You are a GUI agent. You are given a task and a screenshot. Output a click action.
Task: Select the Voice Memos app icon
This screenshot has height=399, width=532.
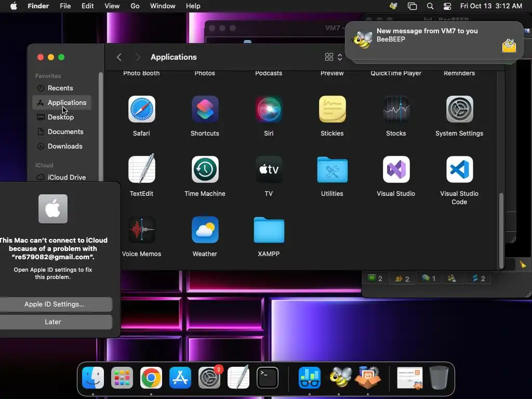(141, 230)
